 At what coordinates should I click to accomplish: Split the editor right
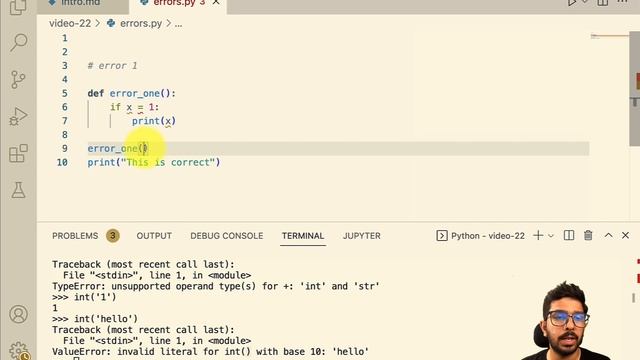click(602, 2)
